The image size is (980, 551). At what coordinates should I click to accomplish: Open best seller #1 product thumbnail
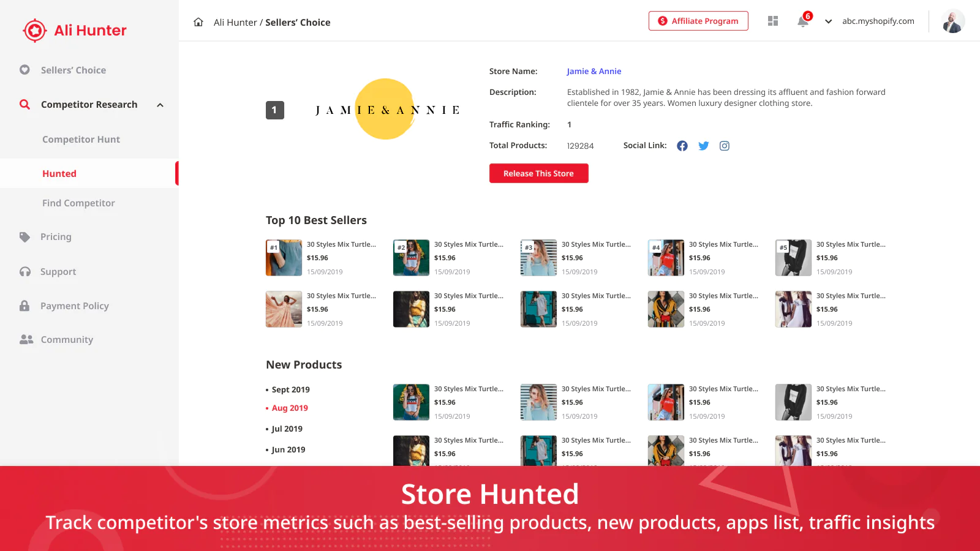284,258
